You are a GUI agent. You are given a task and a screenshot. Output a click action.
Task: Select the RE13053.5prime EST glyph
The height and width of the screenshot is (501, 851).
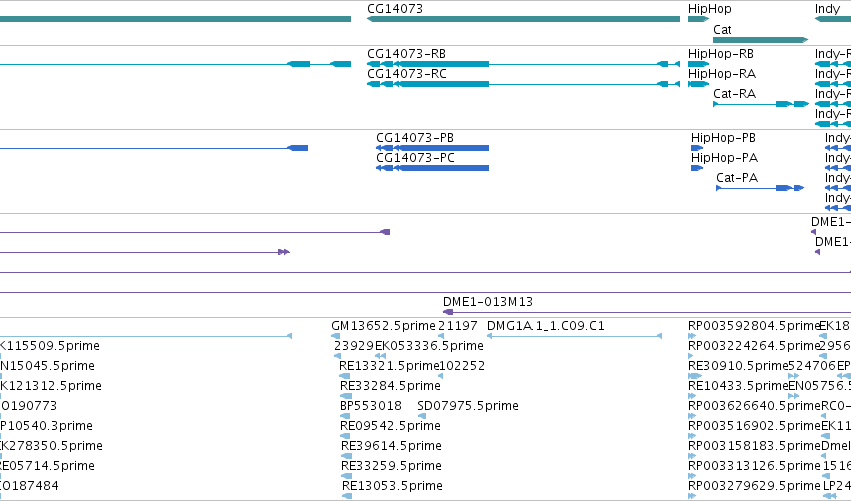coord(347,496)
